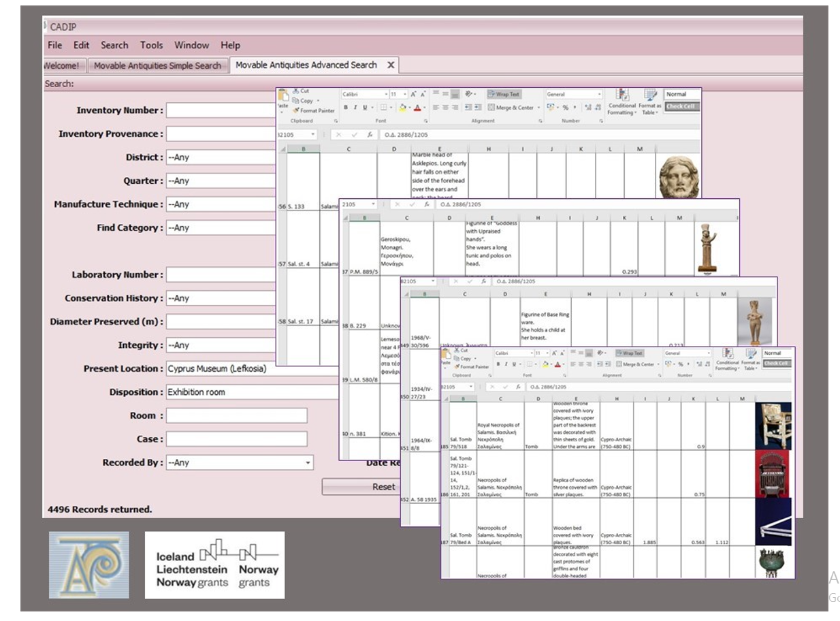Click the percent style icon in the rearmost Excel ribbon

[x=565, y=108]
